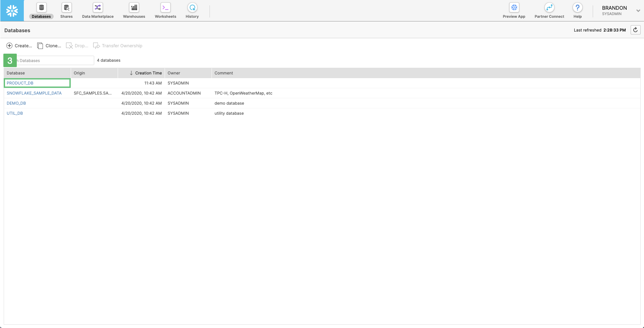Open the History icon
644x328 pixels.
(192, 7)
